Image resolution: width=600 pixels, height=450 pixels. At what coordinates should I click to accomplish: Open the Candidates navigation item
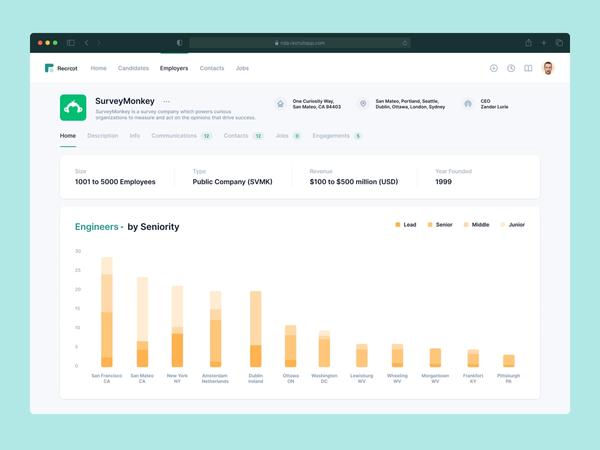coord(133,68)
